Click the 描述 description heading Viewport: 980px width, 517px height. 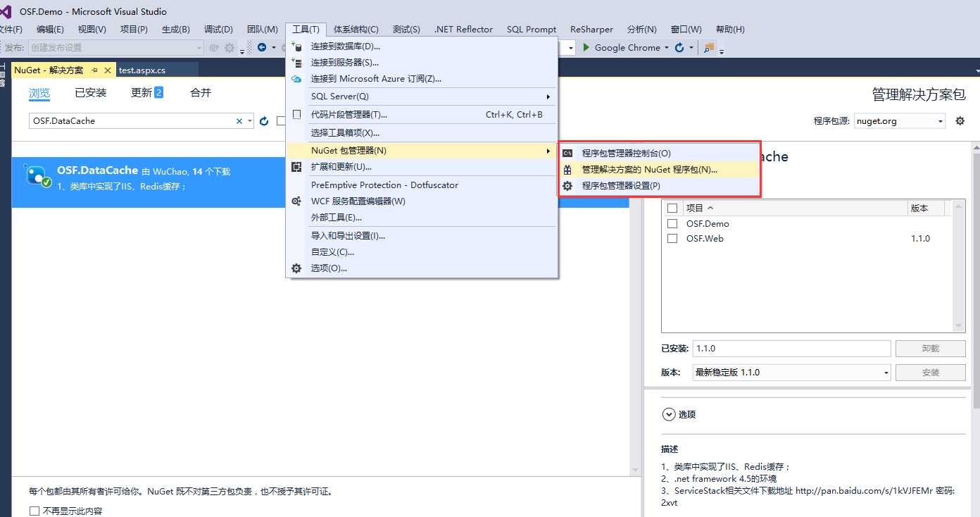pos(670,449)
